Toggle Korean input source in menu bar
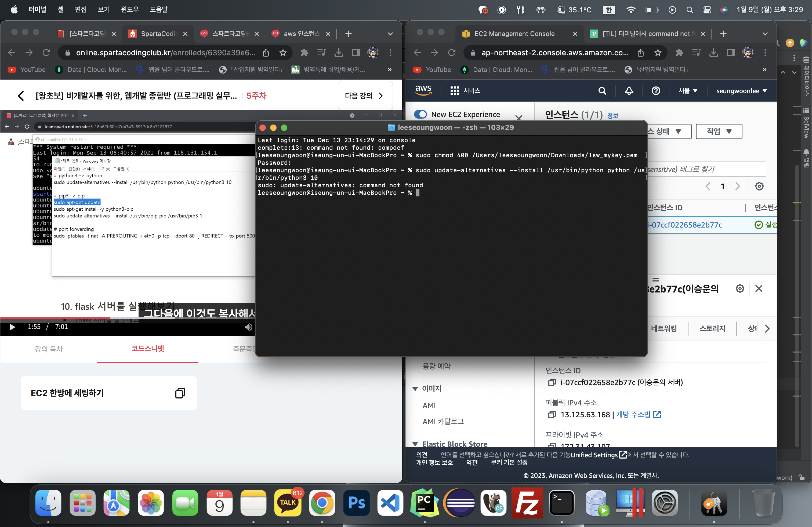The width and height of the screenshot is (812, 527). (x=609, y=10)
